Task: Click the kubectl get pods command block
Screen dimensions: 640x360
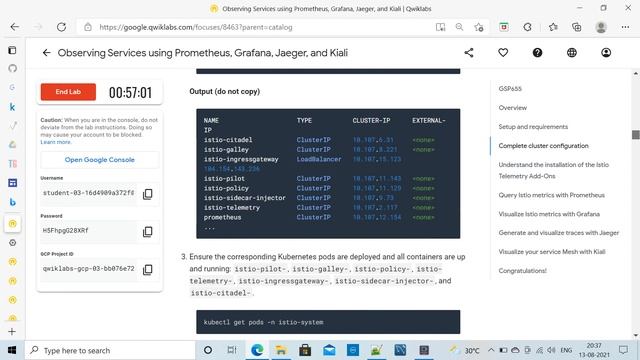Action: point(328,322)
